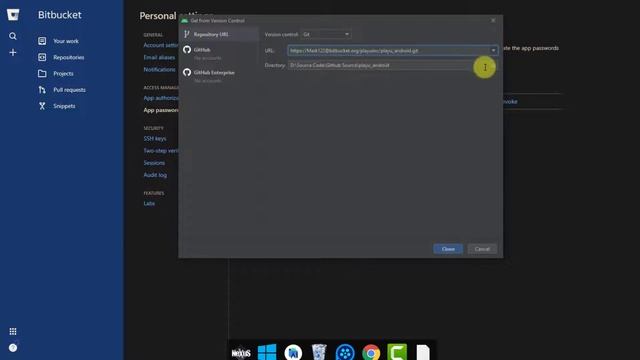Open Projects in Bitbucket sidebar
Screen dimensions: 640x360
pos(63,73)
